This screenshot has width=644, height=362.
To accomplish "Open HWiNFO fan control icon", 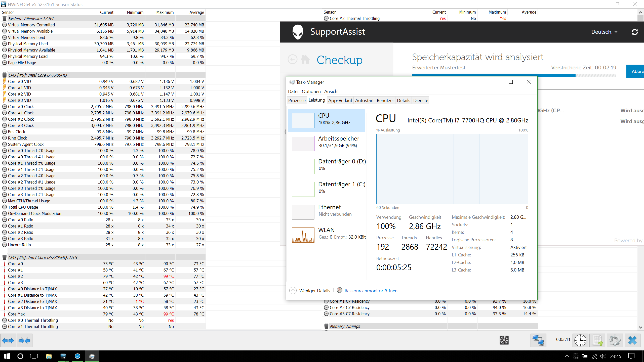I will pyautogui.click(x=504, y=340).
